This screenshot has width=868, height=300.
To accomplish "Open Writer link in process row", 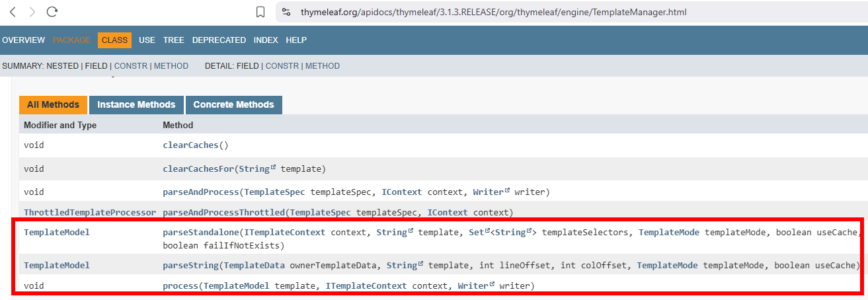I will 476,286.
